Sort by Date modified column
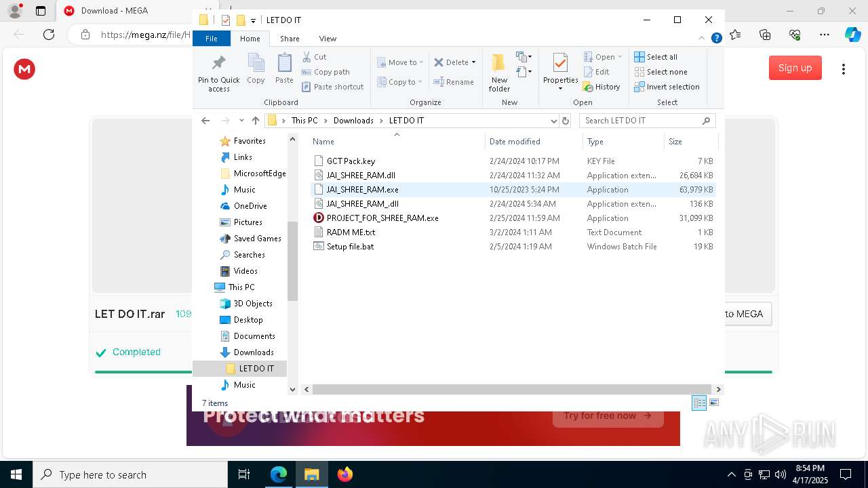Viewport: 868px width, 488px height. 534,142
